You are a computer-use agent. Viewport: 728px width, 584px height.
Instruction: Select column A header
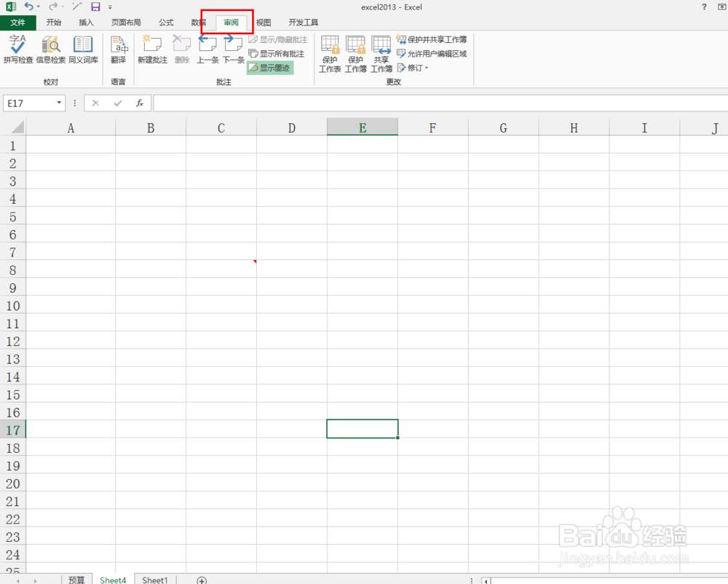(x=71, y=127)
